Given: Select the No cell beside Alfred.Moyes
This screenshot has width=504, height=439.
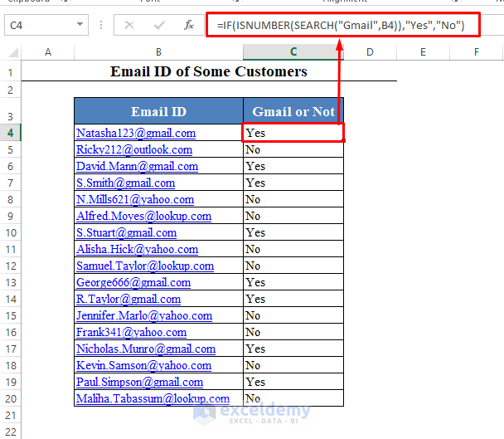Looking at the screenshot, I should pyautogui.click(x=293, y=216).
